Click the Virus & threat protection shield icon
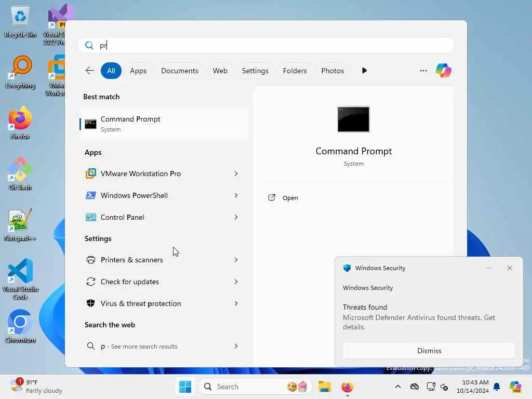Viewport: 532px width, 399px height. [x=90, y=303]
